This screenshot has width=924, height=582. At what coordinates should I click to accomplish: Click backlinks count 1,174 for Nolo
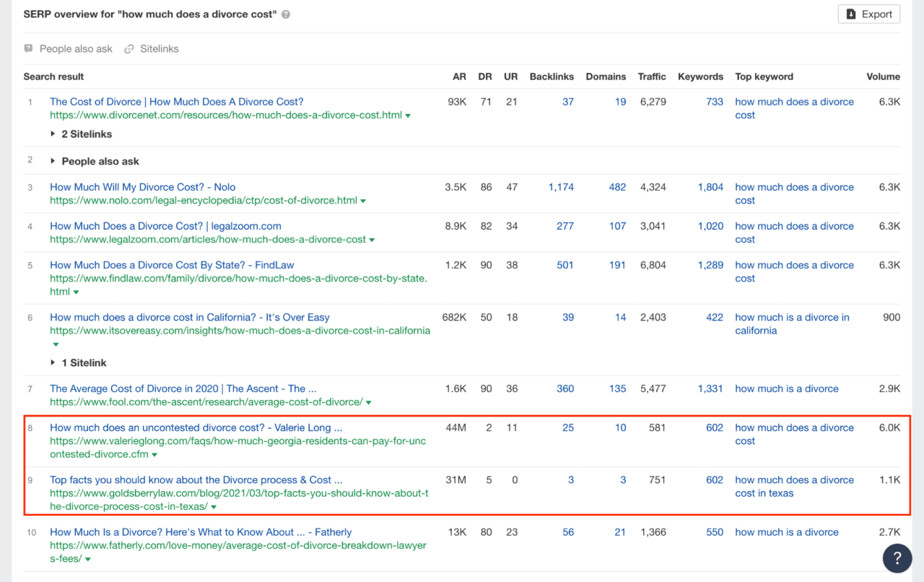click(x=561, y=187)
